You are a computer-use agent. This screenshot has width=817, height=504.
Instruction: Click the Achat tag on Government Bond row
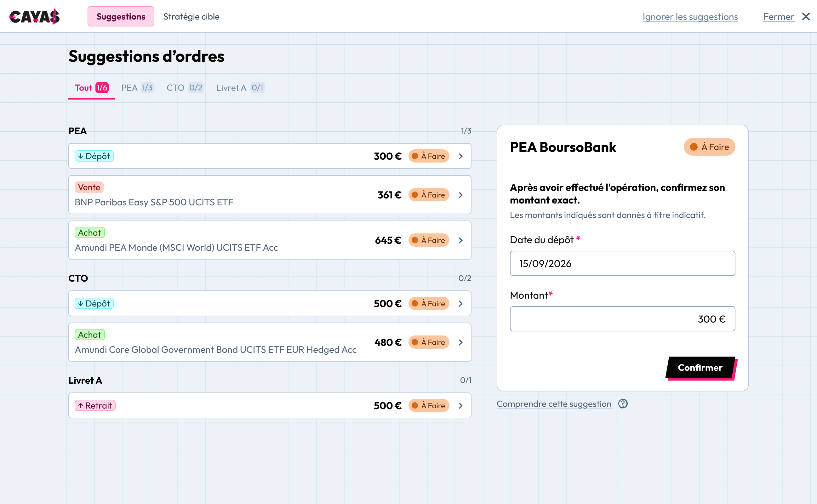(x=90, y=335)
